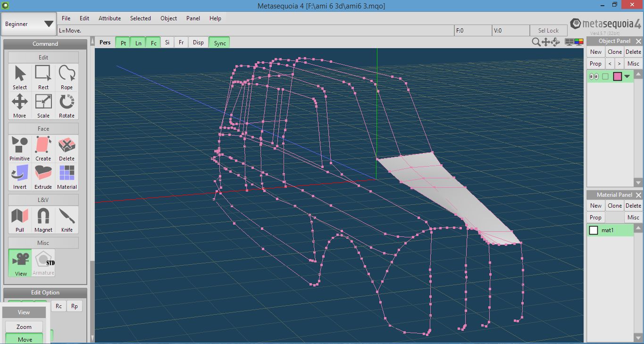Activate the Magnet tool

click(43, 219)
